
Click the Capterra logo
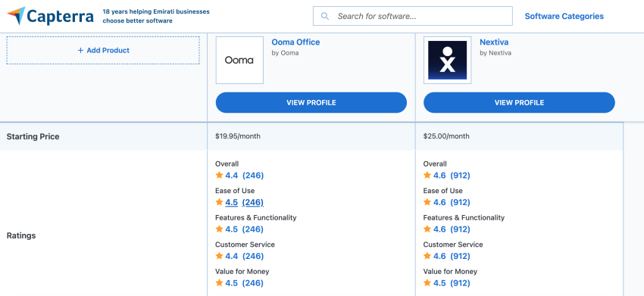[x=50, y=16]
